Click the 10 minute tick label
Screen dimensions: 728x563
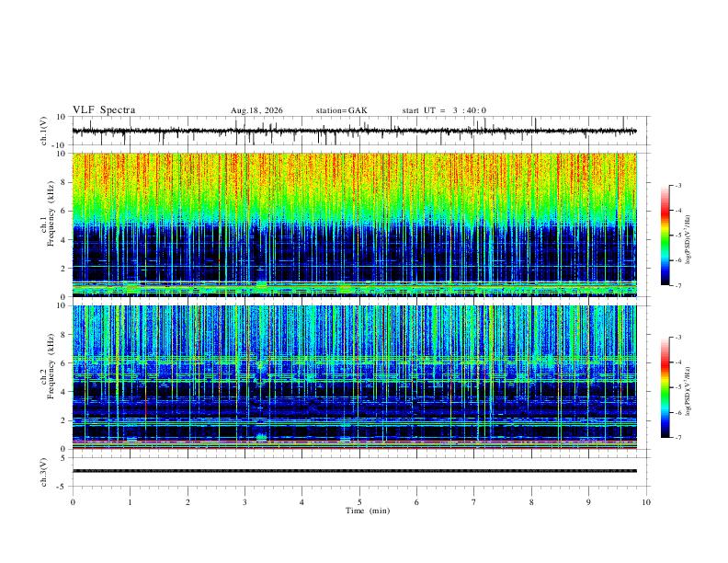(x=646, y=502)
